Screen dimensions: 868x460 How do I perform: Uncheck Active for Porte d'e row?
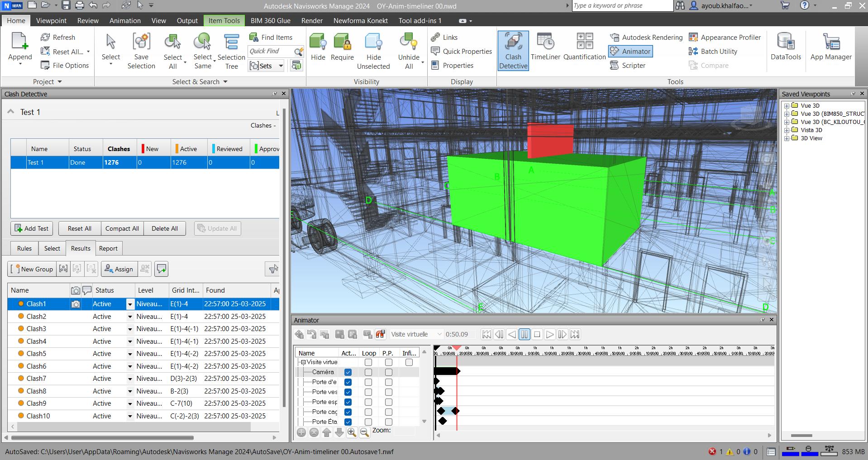tap(348, 382)
